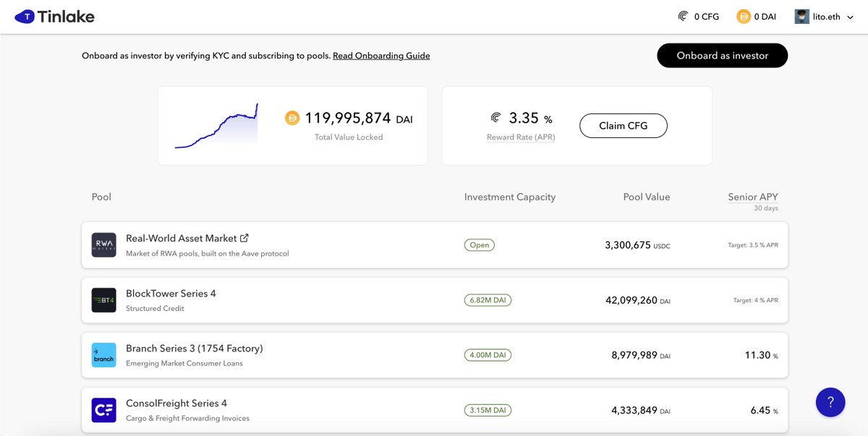The image size is (868, 436).
Task: Click the Branch pool logo
Action: point(103,355)
